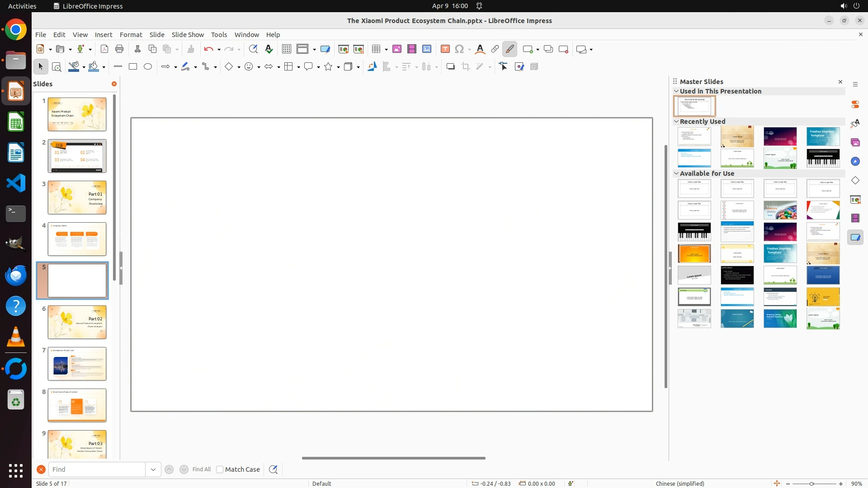The width and height of the screenshot is (868, 488).
Task: Select the Rectangle drawing tool
Action: point(133,67)
